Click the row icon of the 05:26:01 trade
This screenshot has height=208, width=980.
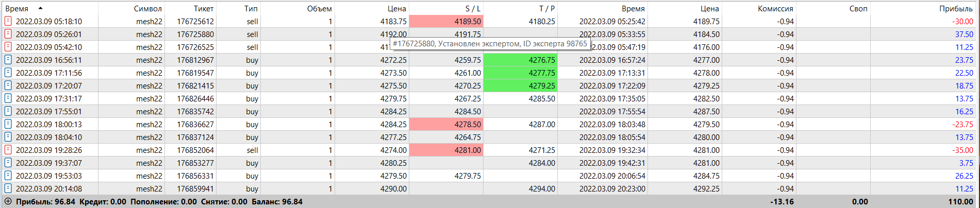point(8,34)
